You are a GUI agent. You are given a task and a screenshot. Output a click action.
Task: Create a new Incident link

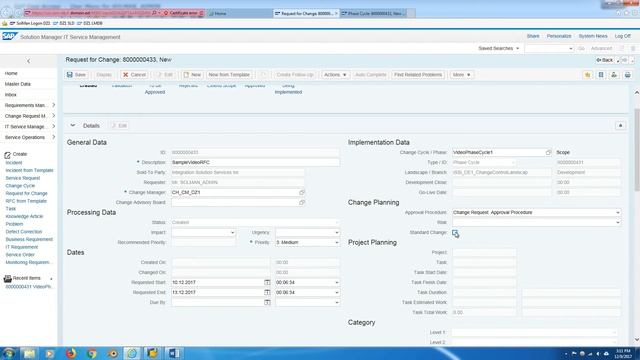(14, 162)
